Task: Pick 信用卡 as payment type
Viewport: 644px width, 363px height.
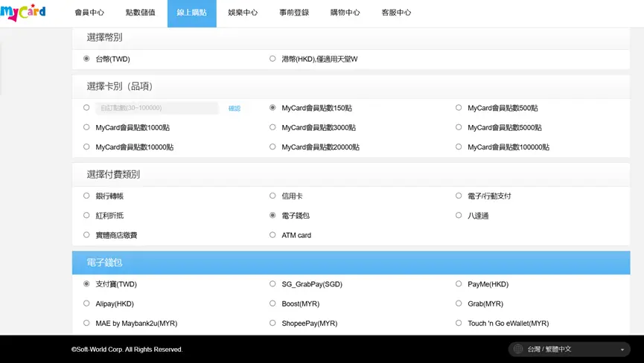Action: click(x=272, y=196)
